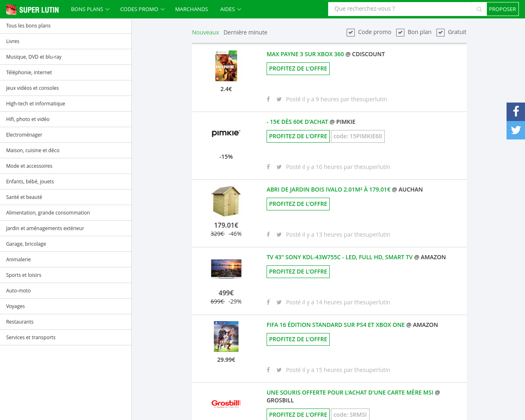Select High-tech et informatique category
This screenshot has width=525, height=420.
66,104
